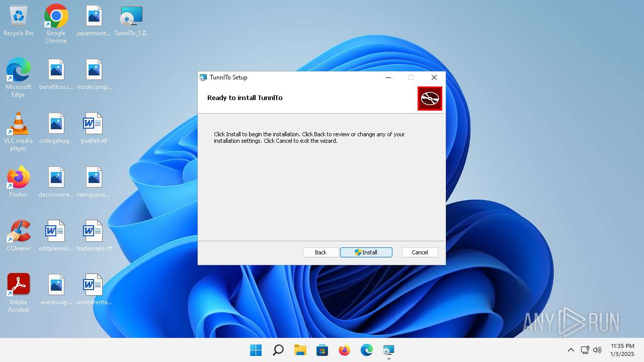
Task: Select the Microsoft Edge desktop shortcut
Action: tap(19, 78)
